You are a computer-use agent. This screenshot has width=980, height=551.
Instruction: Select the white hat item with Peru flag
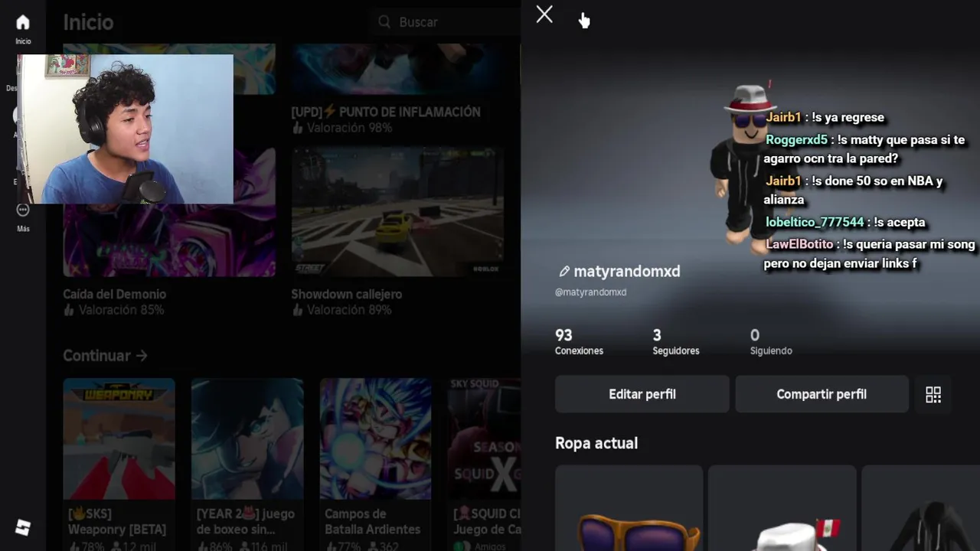[782, 508]
